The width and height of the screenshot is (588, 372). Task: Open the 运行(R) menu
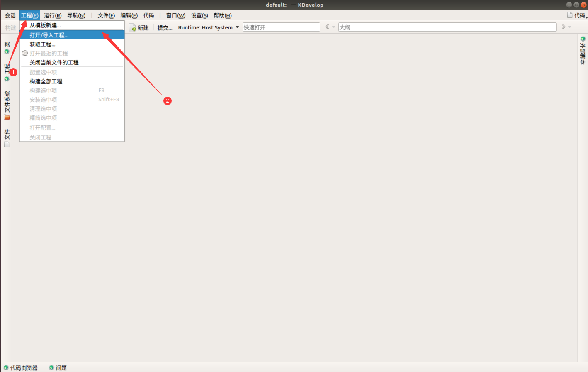click(x=53, y=15)
